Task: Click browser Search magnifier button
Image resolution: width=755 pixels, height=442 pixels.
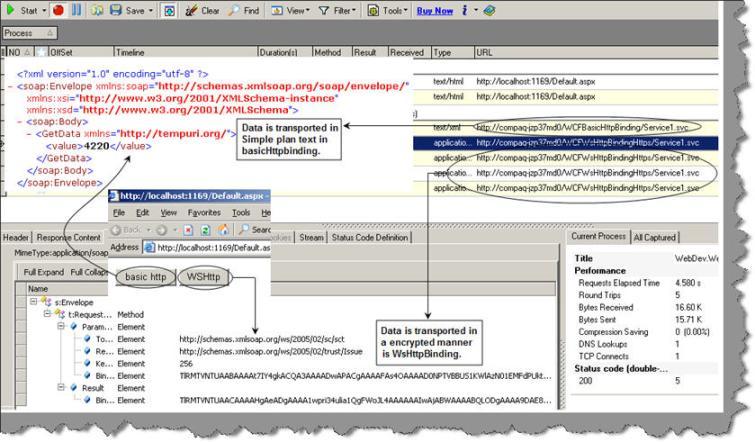Action: pyautogui.click(x=254, y=230)
